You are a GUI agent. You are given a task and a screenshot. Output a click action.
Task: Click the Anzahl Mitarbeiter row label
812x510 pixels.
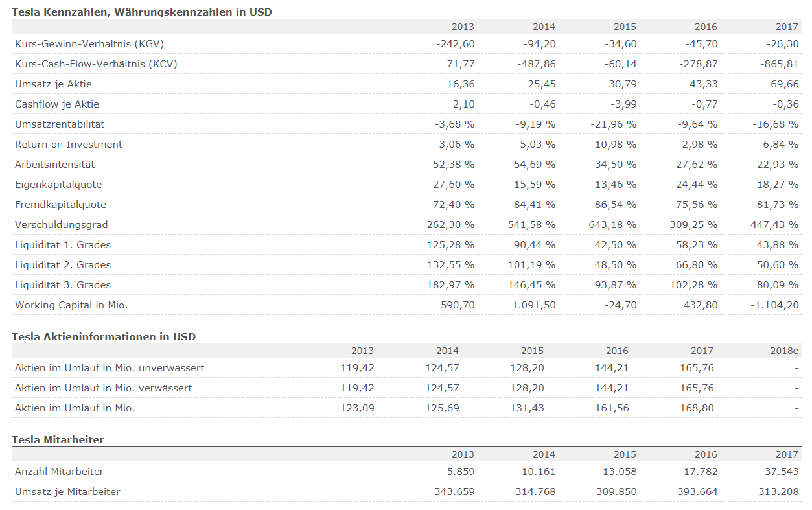point(59,472)
